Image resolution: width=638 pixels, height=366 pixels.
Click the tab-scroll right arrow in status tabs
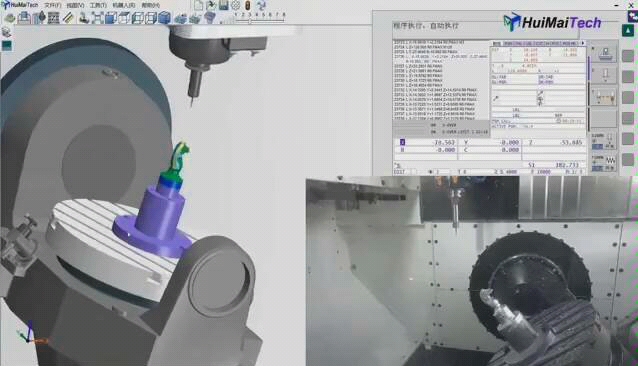(583, 43)
